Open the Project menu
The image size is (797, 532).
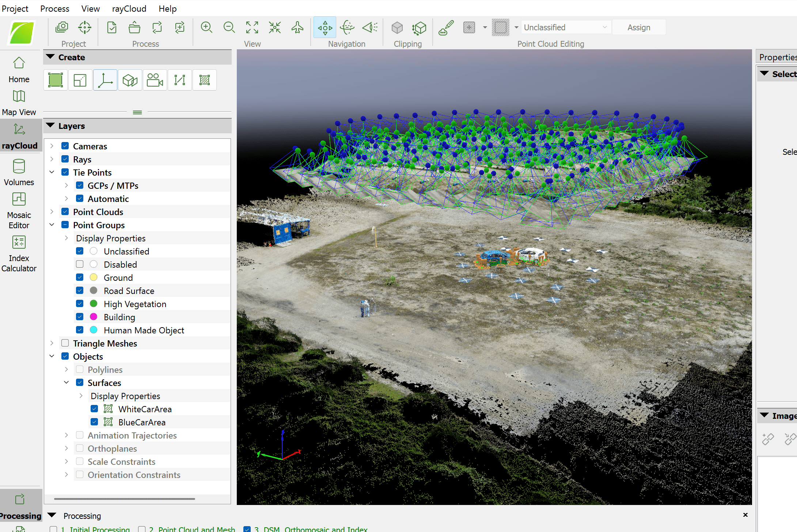coord(15,8)
